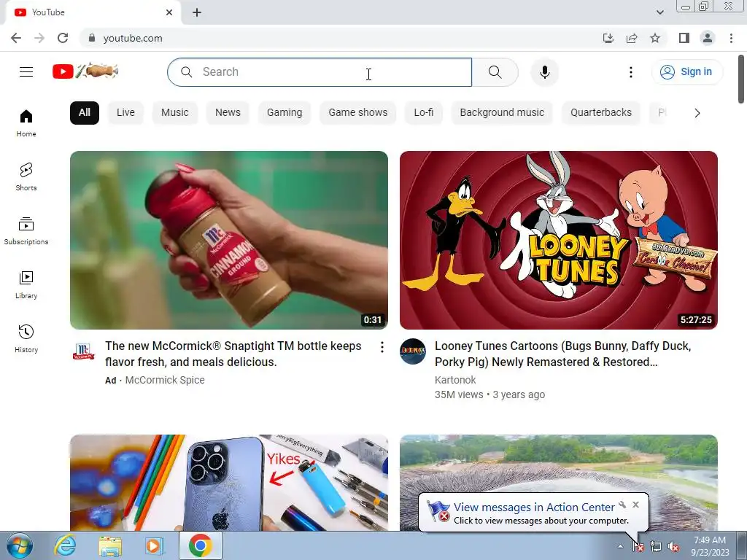The image size is (747, 560).
Task: Click the Sign in button
Action: (x=687, y=72)
